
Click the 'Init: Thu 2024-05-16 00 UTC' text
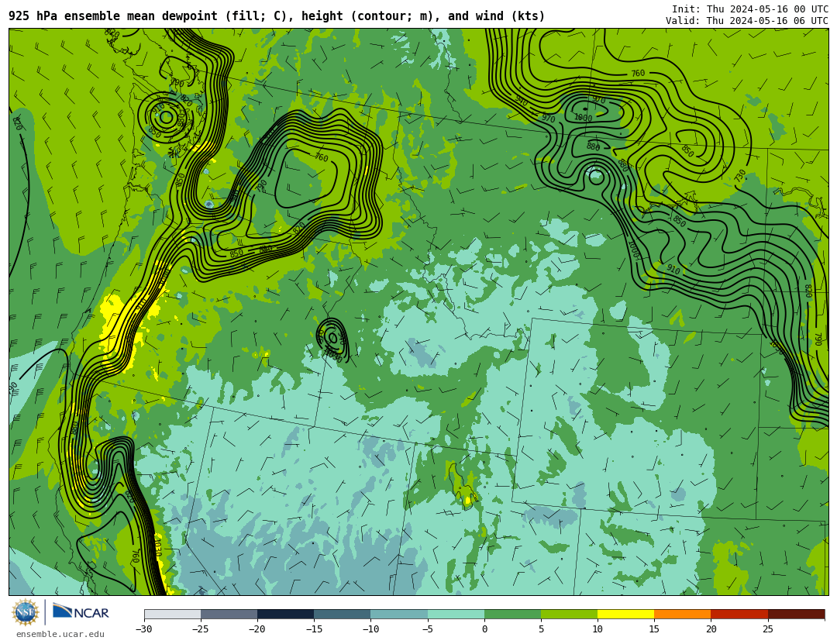(750, 9)
